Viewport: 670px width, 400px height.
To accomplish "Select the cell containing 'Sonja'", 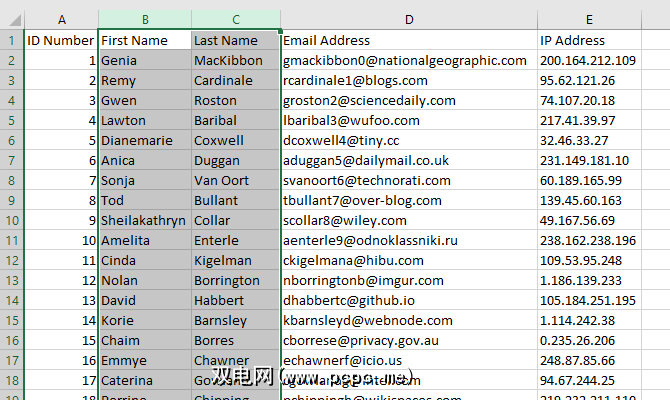I will point(145,180).
